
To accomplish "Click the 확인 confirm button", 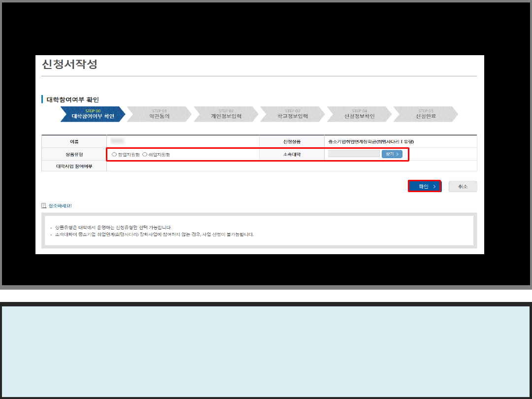I will coord(424,186).
